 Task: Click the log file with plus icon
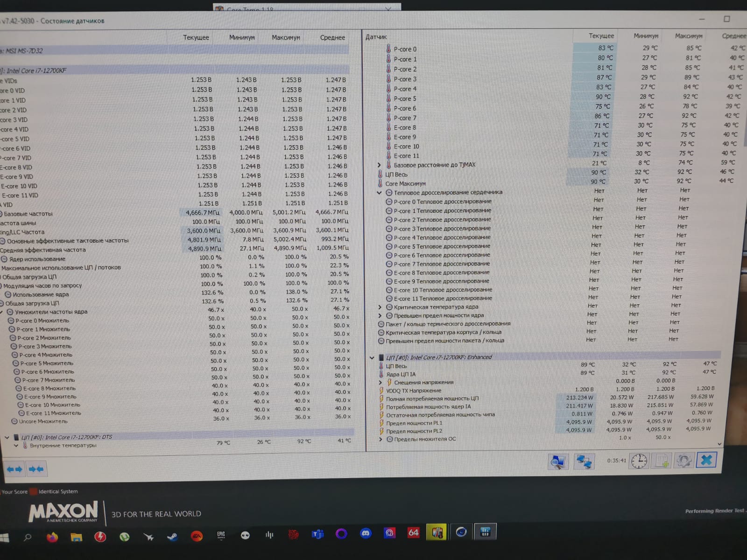(662, 461)
